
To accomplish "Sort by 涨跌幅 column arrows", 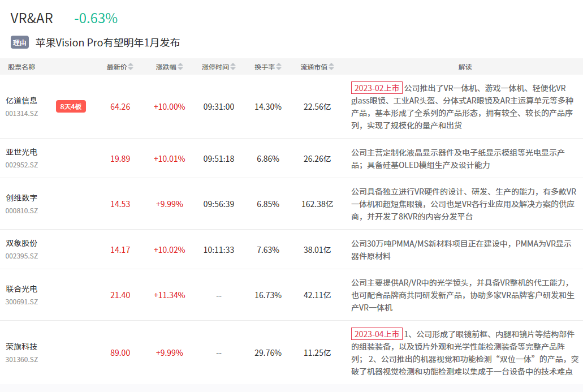I will (x=180, y=67).
